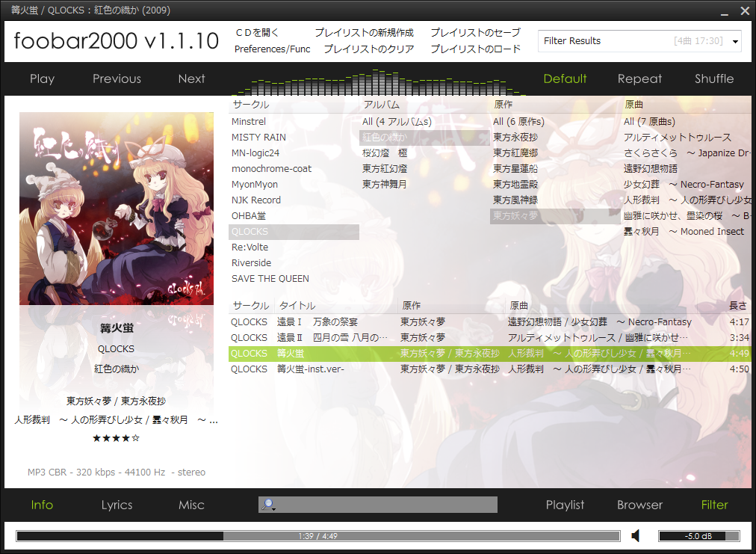Switch to the Info tab

[42, 505]
